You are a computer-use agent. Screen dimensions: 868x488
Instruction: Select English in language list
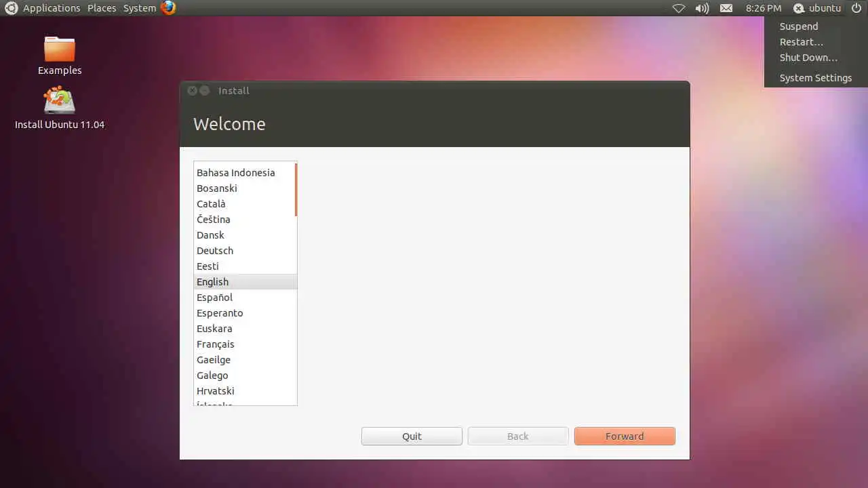[244, 282]
